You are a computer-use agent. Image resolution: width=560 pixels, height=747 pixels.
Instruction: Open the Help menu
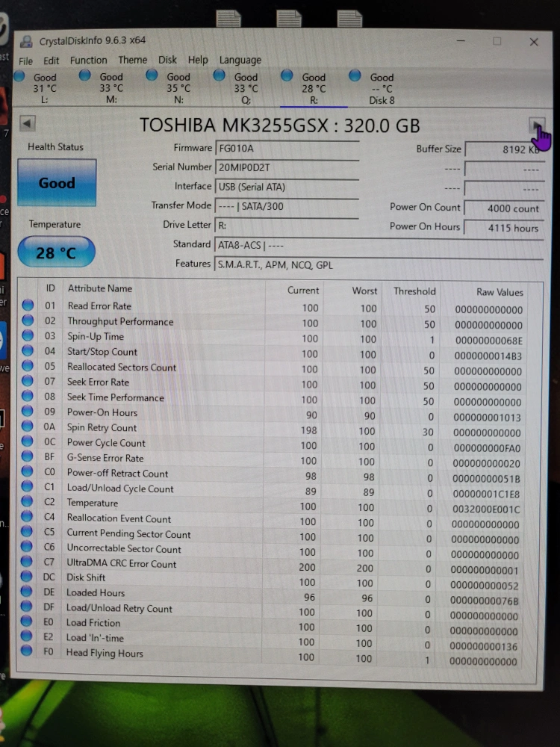[198, 60]
